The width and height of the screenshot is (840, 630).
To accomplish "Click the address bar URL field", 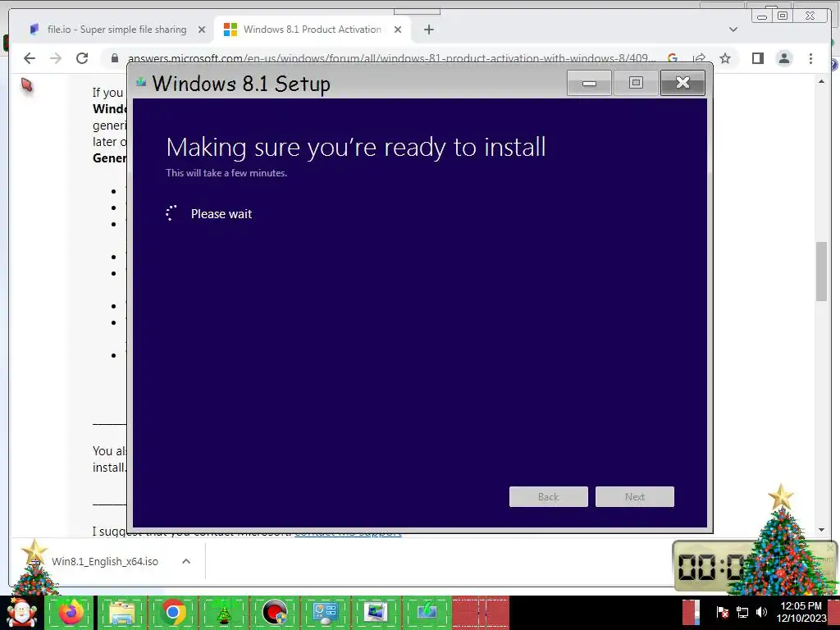I will (x=391, y=58).
